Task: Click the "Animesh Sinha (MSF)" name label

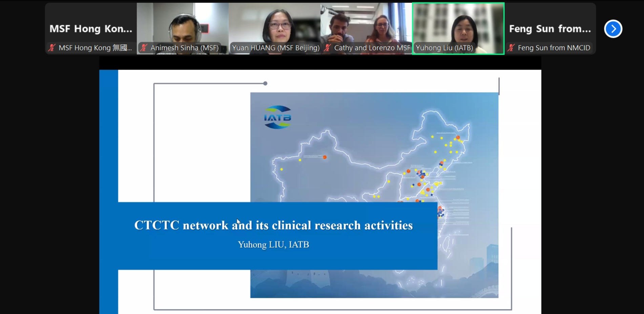Action: tap(185, 48)
